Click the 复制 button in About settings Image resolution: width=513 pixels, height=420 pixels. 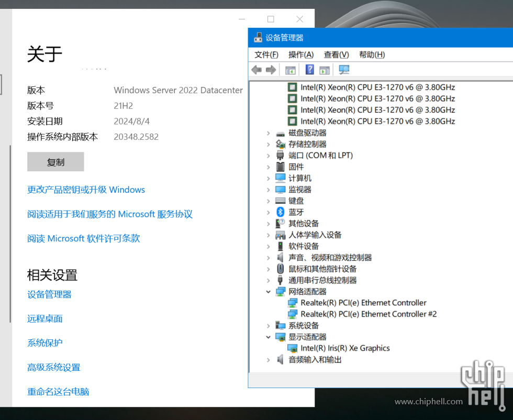(55, 162)
